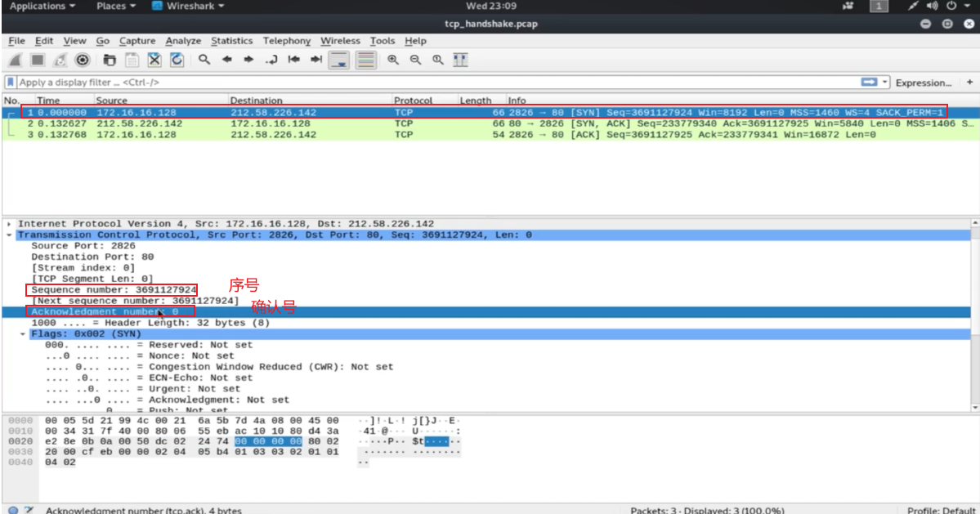Viewport: 980px width, 514px height.
Task: Click the Expression… button
Action: tap(924, 83)
